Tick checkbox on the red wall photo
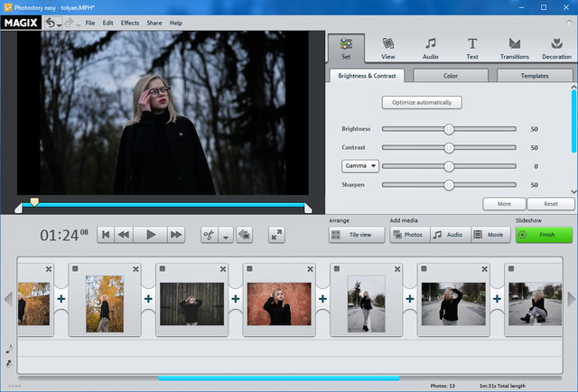578x392 pixels. coord(250,268)
